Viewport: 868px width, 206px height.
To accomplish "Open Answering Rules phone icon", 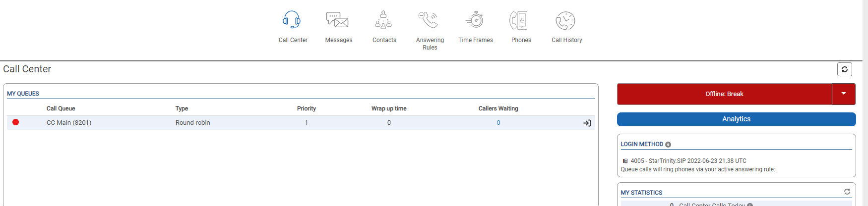I will (428, 20).
